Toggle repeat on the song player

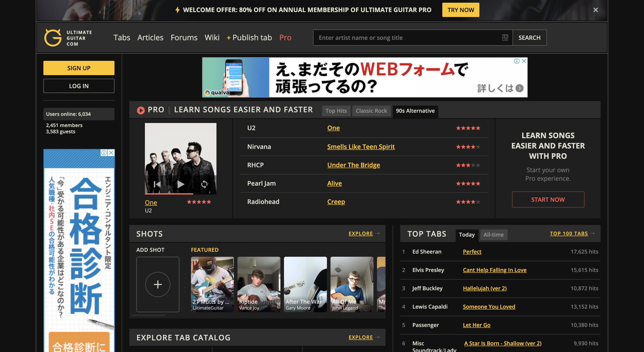pyautogui.click(x=204, y=184)
